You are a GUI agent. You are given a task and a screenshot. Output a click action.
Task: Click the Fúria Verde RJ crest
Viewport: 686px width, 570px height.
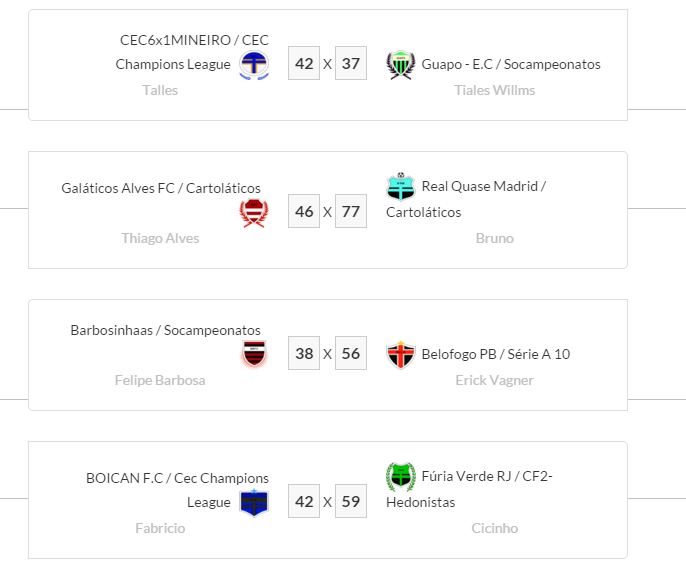click(400, 477)
